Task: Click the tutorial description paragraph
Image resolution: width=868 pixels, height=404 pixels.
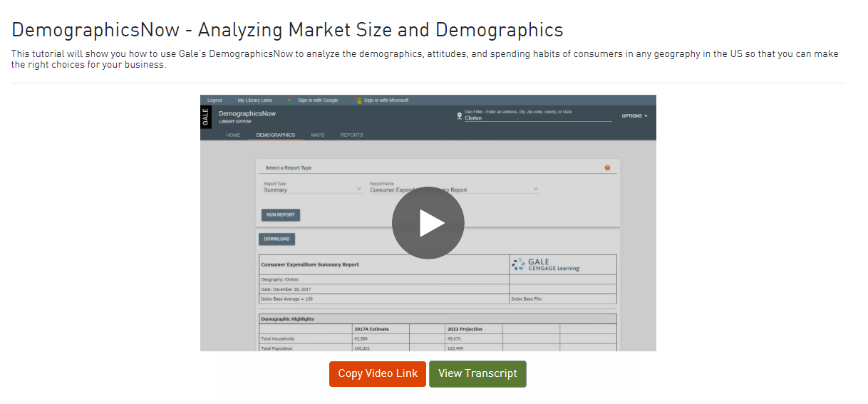Action: tap(425, 59)
